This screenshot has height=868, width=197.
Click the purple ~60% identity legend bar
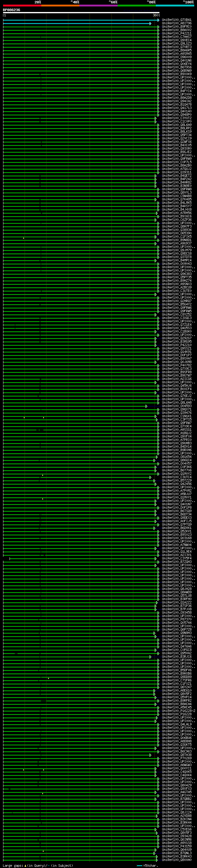click(98, 6)
